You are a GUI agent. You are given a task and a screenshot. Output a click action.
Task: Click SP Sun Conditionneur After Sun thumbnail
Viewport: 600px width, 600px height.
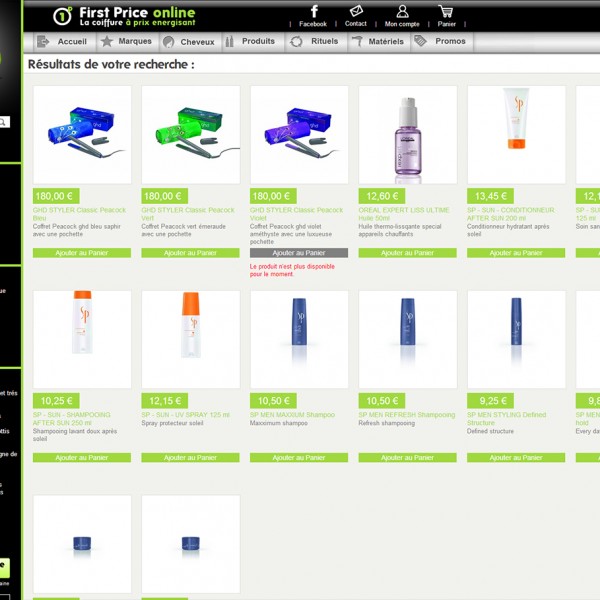tap(516, 134)
